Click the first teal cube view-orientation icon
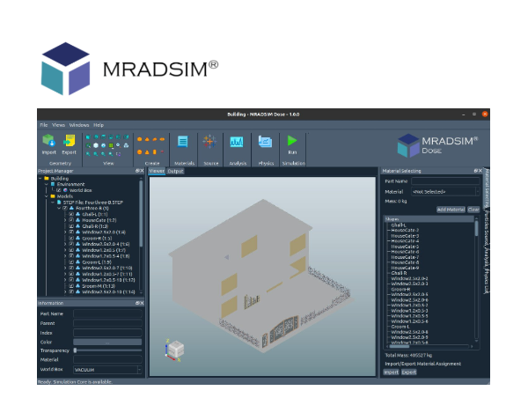The width and height of the screenshot is (528, 420). coord(88,137)
